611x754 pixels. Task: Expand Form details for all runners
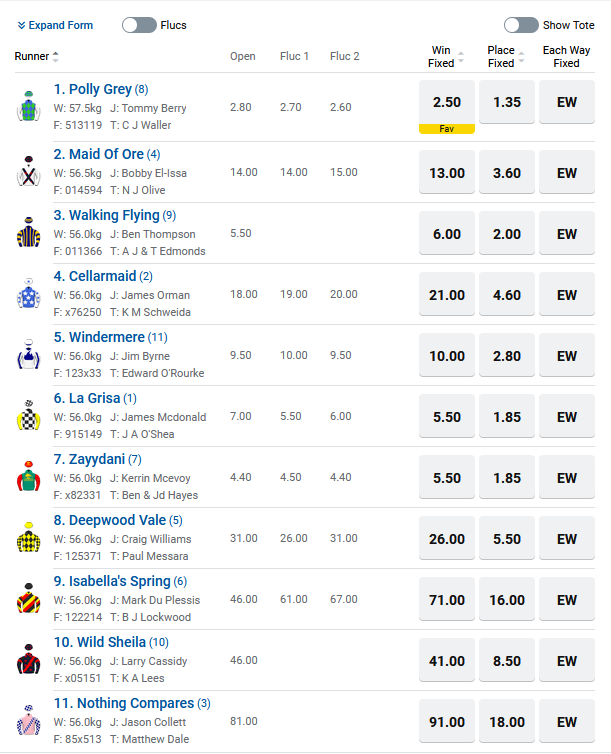click(55, 25)
